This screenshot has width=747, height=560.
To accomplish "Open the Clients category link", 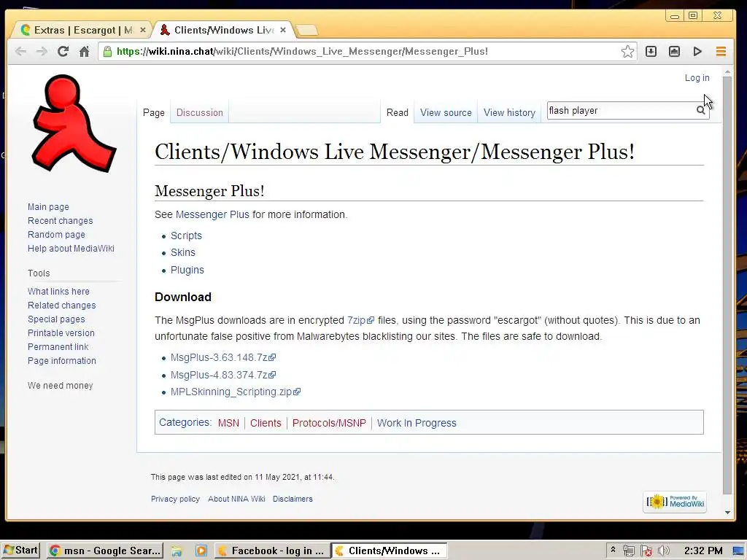I will click(266, 423).
